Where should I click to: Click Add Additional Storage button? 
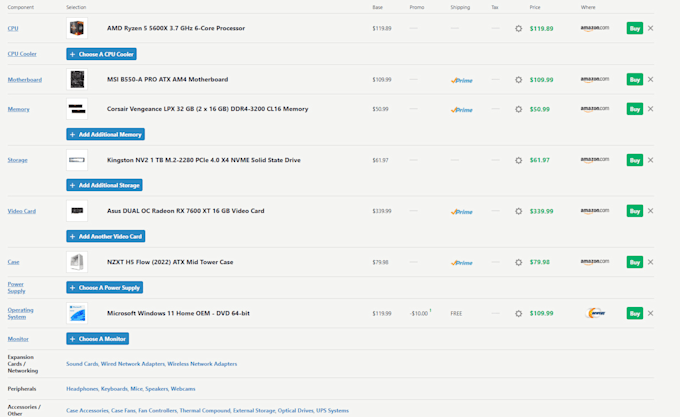click(x=105, y=185)
